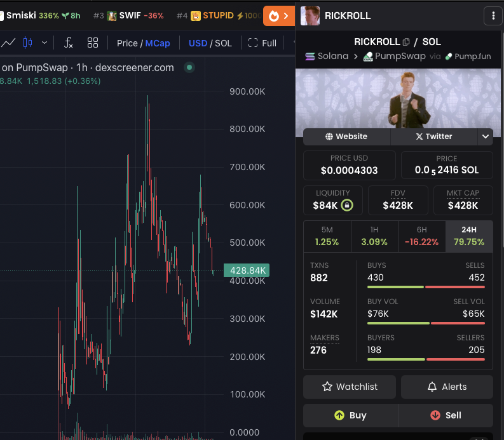Image resolution: width=504 pixels, height=440 pixels.
Task: Click the STUPID token icon
Action: tap(195, 16)
